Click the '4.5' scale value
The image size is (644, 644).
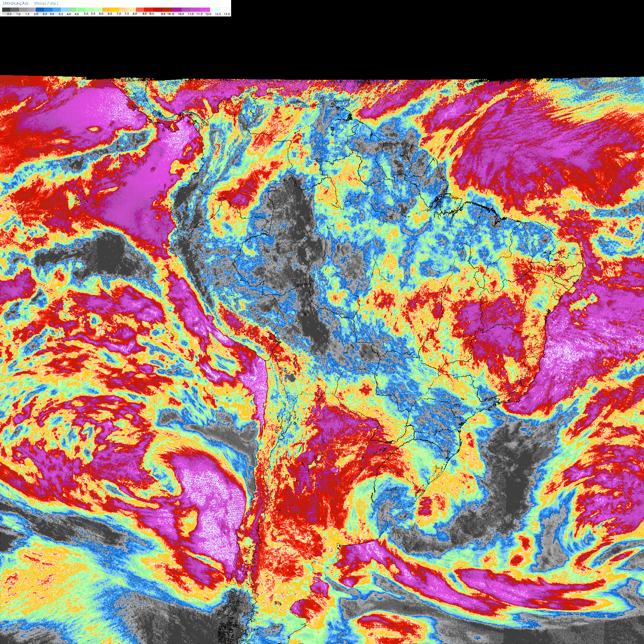(x=77, y=14)
